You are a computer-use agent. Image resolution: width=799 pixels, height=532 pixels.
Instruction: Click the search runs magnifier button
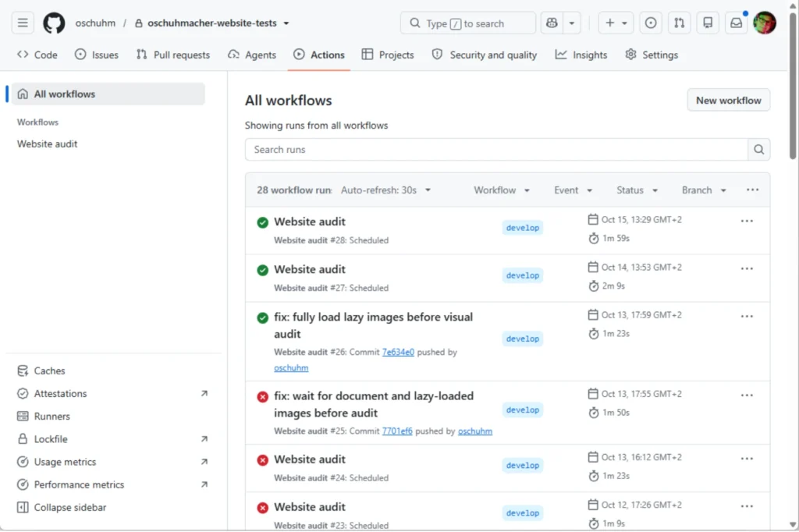[758, 149]
